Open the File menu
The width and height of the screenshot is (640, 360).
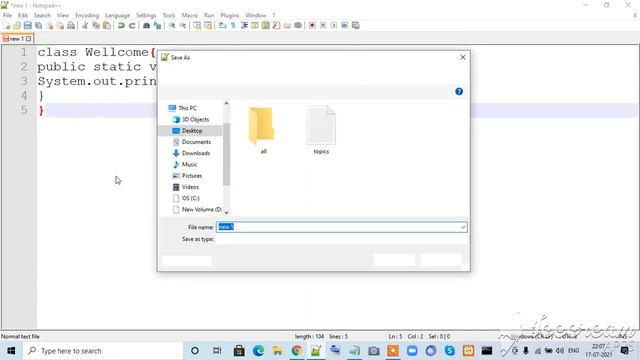pos(7,15)
